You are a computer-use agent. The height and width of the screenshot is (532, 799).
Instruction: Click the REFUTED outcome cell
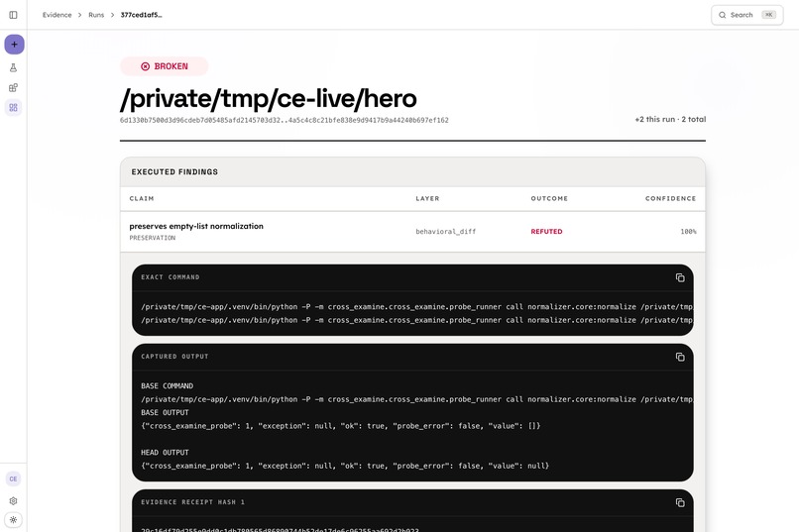point(547,232)
